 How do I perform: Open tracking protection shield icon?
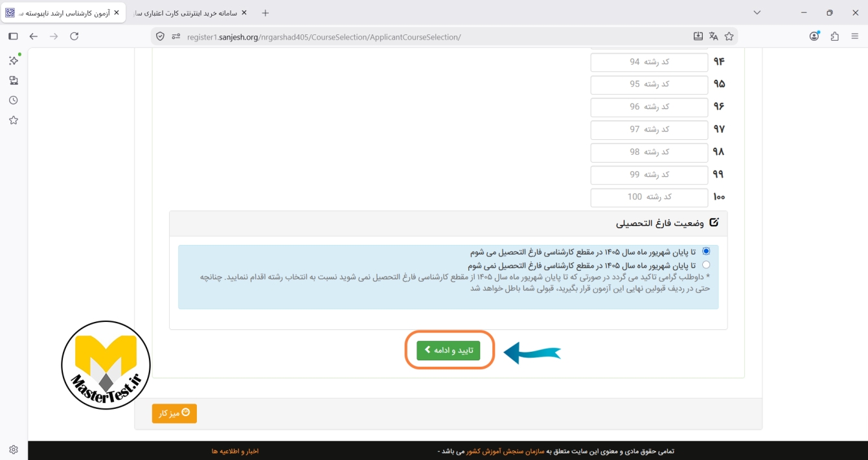click(x=161, y=37)
